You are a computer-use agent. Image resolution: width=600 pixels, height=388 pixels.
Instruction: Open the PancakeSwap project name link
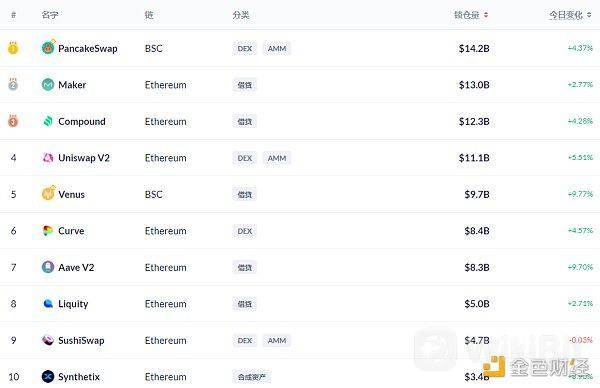tap(88, 49)
